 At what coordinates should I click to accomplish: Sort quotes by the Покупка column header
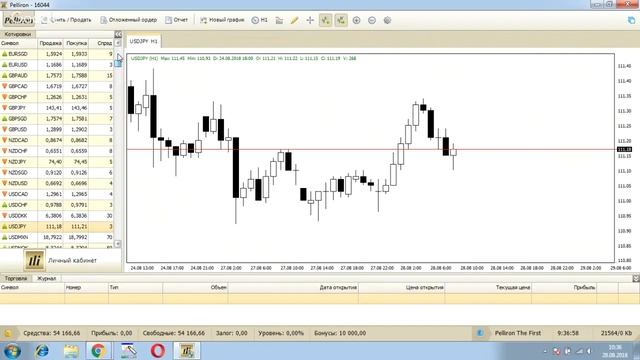click(x=76, y=43)
